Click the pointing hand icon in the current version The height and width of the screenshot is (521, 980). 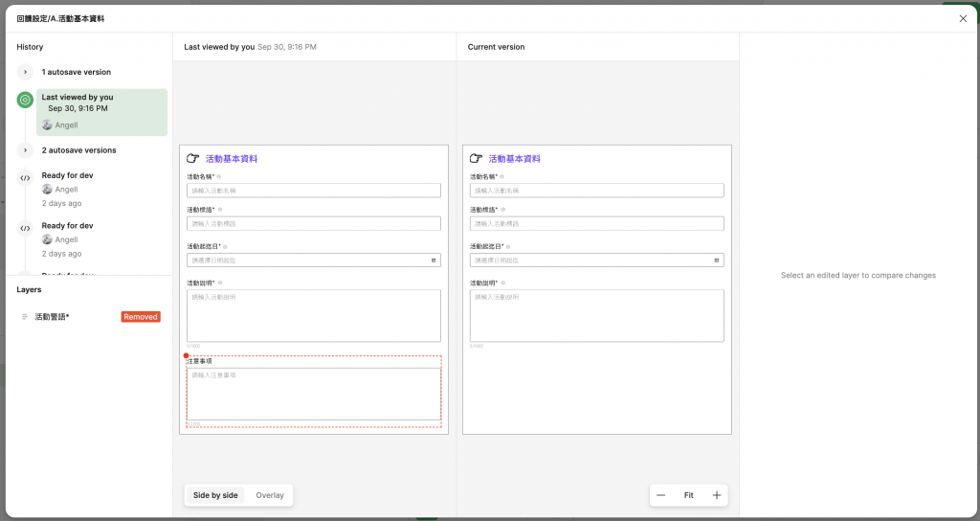[477, 159]
